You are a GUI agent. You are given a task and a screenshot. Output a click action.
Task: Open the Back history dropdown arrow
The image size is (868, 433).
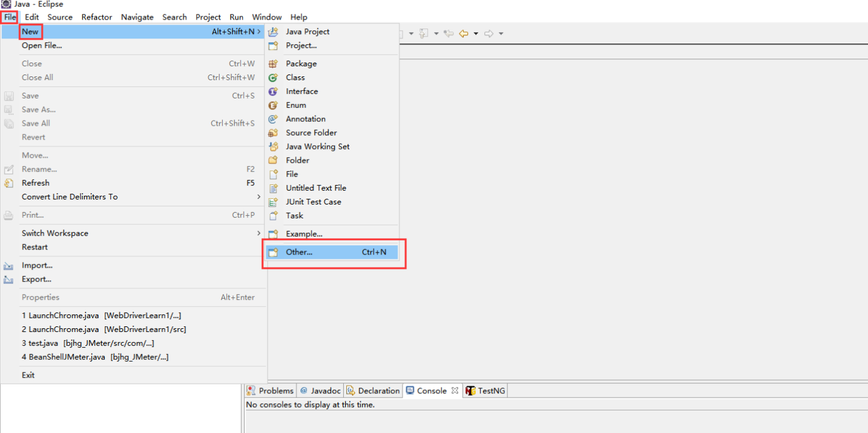[x=476, y=33]
